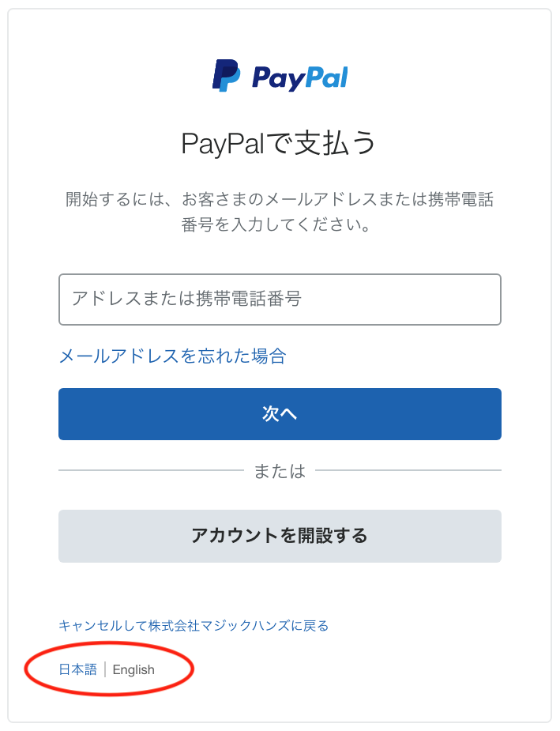The image size is (560, 731).
Task: Click the PayPalで支払う heading
Action: [x=278, y=143]
